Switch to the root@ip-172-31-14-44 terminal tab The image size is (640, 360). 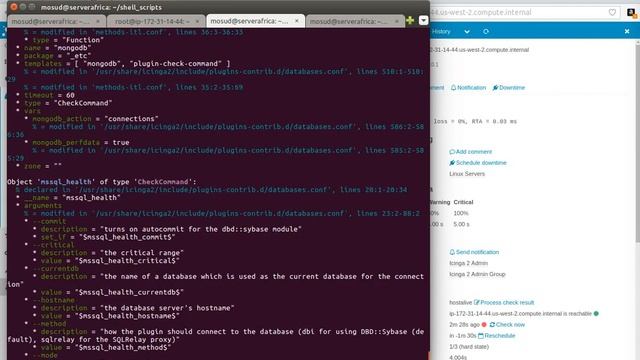pos(156,21)
